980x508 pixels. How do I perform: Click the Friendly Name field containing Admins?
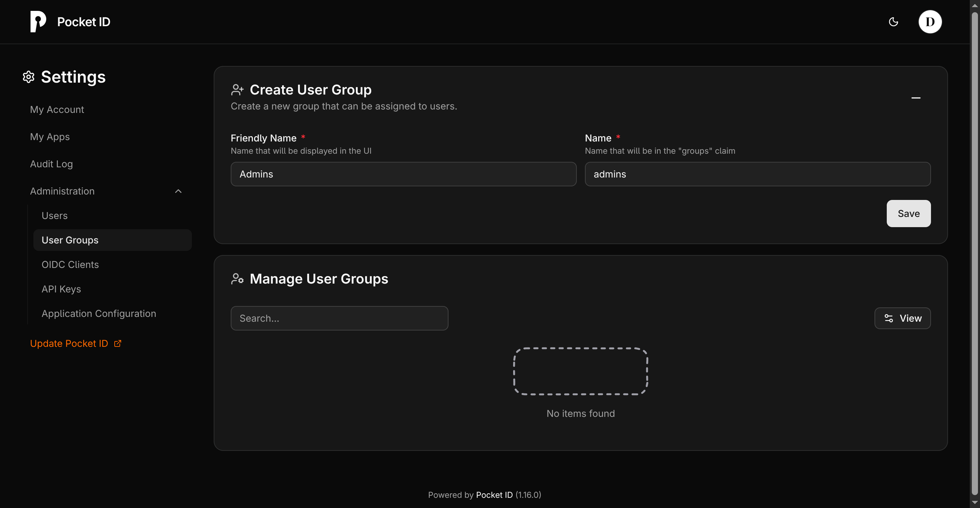point(403,174)
